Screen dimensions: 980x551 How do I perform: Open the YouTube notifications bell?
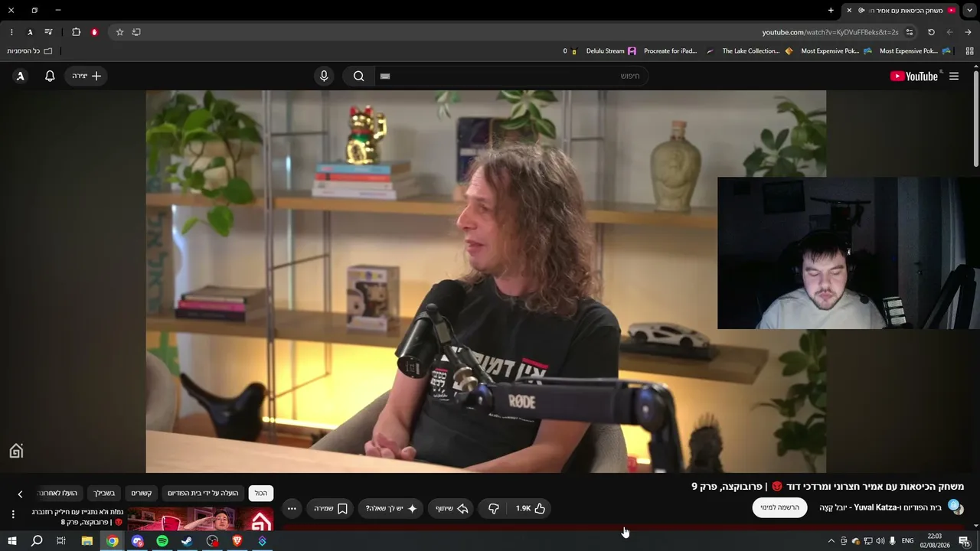pos(50,76)
